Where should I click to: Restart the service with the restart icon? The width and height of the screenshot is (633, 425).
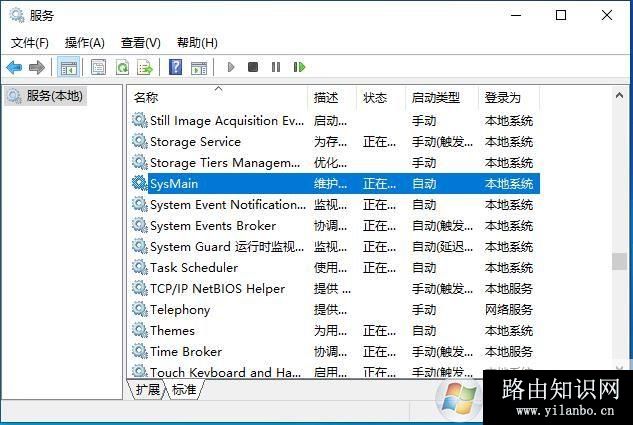[299, 67]
